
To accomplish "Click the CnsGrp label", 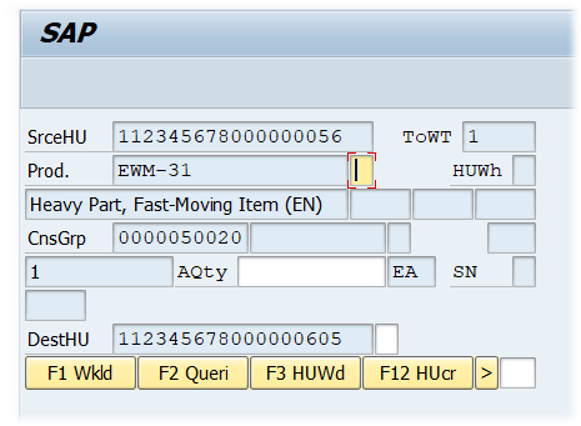I will coord(56,239).
